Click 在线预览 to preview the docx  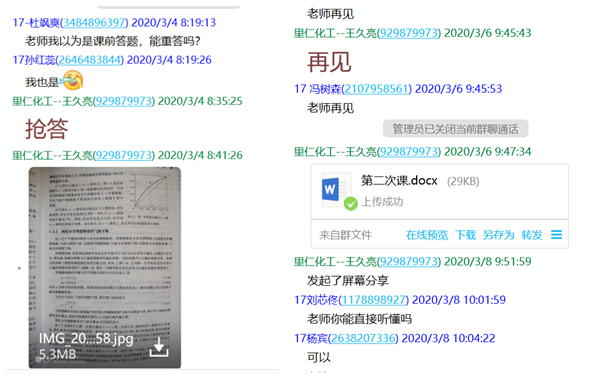(427, 235)
